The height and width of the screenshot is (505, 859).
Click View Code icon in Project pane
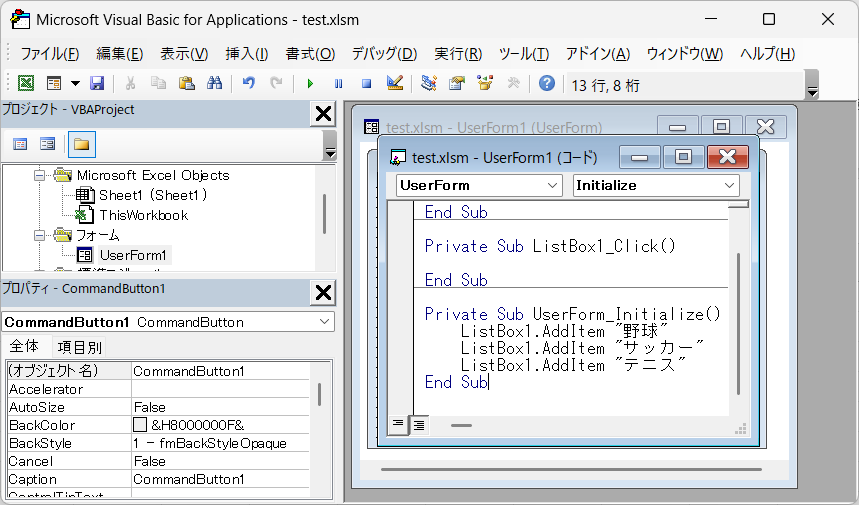[20, 144]
